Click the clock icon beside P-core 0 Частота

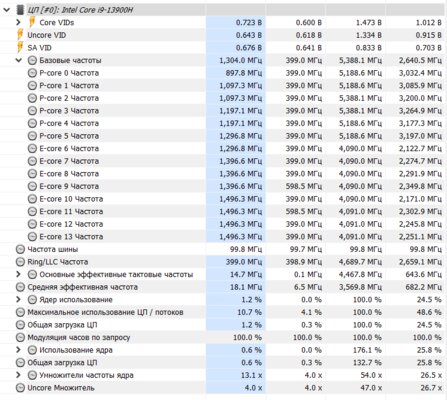tap(32, 73)
